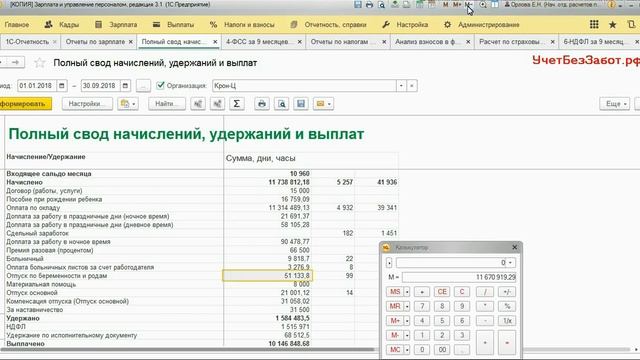The width and height of the screenshot is (640, 360).
Task: Open the Выплаты section
Action: 173,24
